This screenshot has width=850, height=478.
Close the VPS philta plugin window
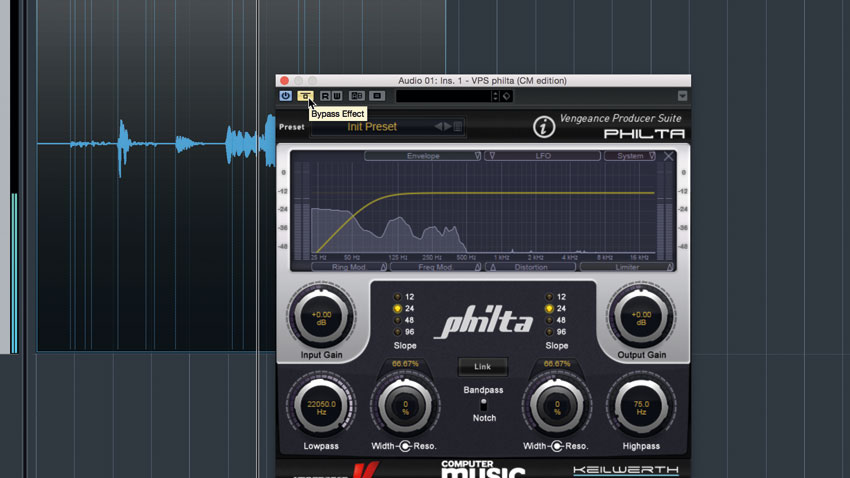(x=285, y=81)
